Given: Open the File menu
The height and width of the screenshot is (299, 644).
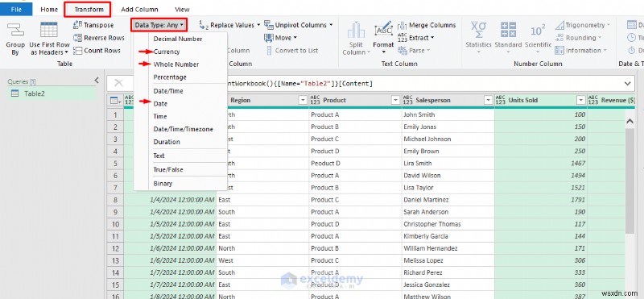Looking at the screenshot, I should click(16, 10).
